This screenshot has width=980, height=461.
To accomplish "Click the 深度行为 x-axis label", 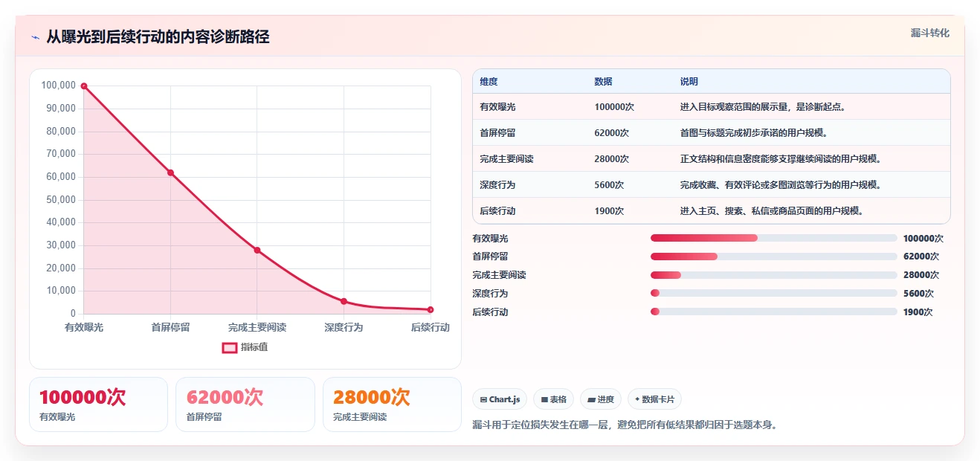I will (x=344, y=328).
